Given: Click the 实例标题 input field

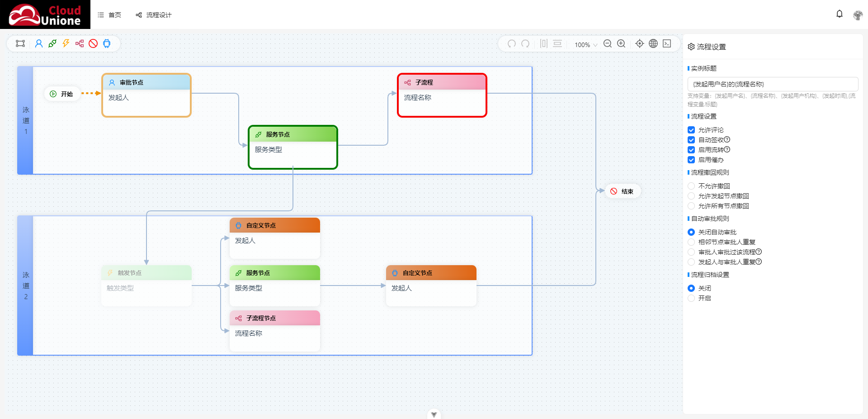Looking at the screenshot, I should (x=773, y=84).
